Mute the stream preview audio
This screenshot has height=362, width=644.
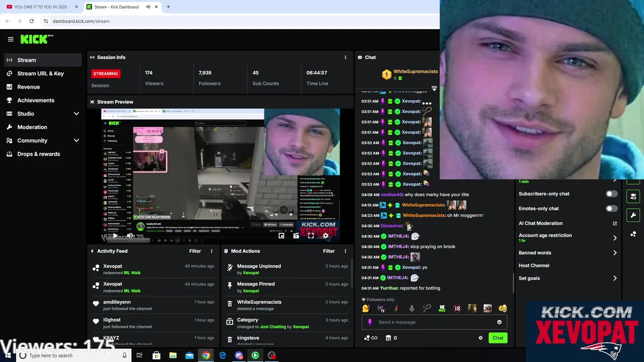coord(130,235)
